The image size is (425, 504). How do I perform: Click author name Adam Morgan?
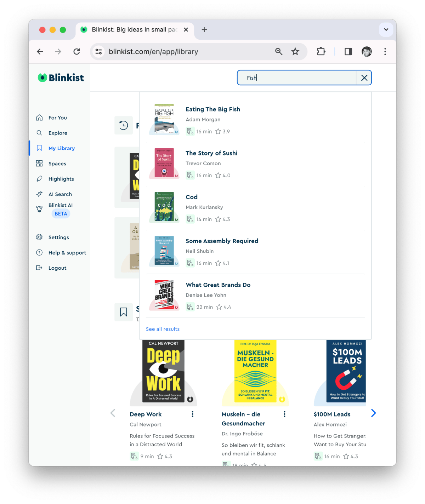click(203, 120)
